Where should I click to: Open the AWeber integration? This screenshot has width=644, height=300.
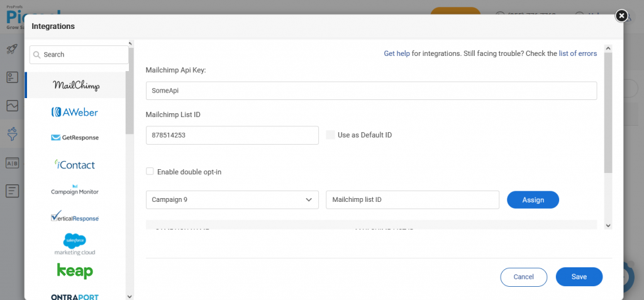coord(75,112)
